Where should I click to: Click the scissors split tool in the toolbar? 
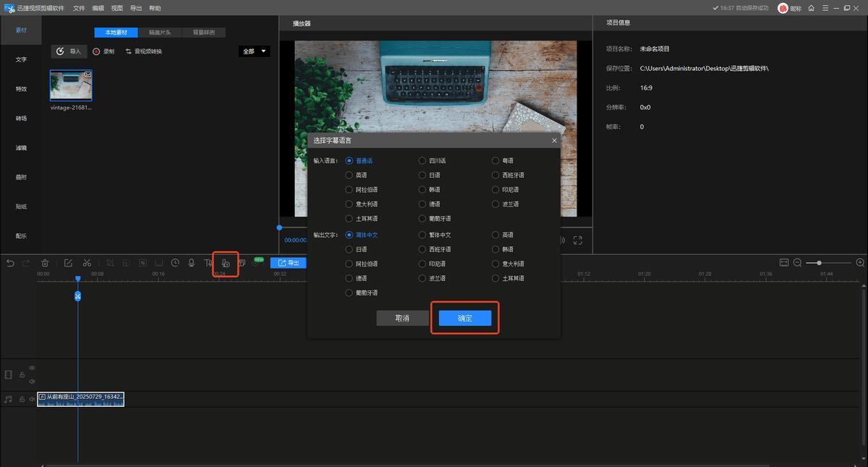point(87,263)
